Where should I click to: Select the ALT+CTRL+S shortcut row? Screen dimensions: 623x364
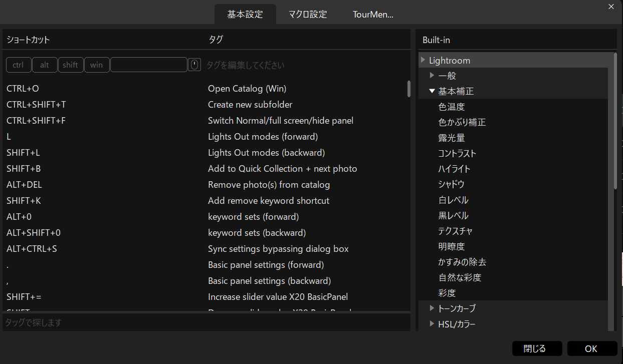click(32, 249)
